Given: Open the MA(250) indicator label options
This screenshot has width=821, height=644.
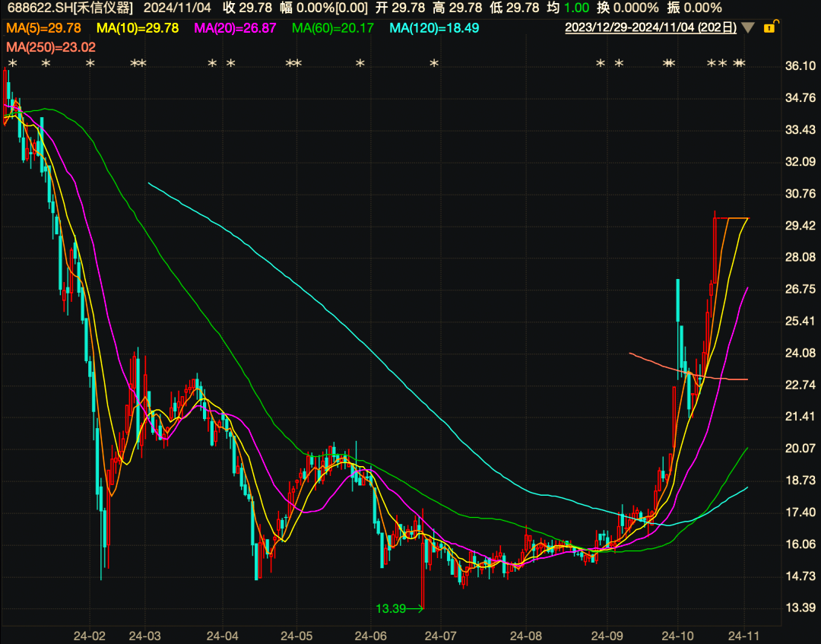Looking at the screenshot, I should pyautogui.click(x=50, y=47).
